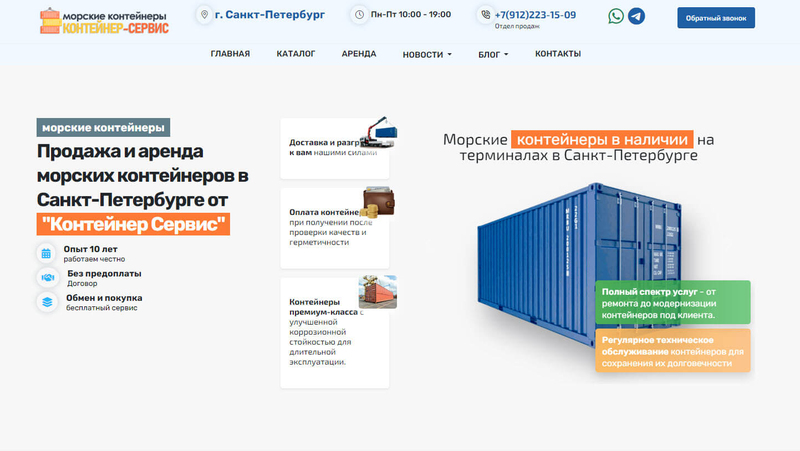The width and height of the screenshot is (800, 451).
Task: Open the Каталог menu item
Action: coord(296,54)
